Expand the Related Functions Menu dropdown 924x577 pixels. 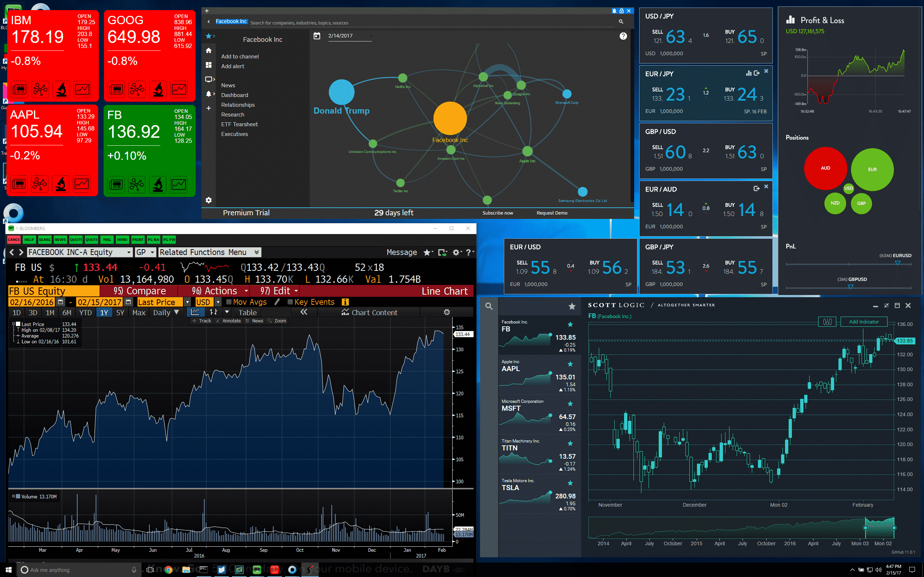coord(257,252)
